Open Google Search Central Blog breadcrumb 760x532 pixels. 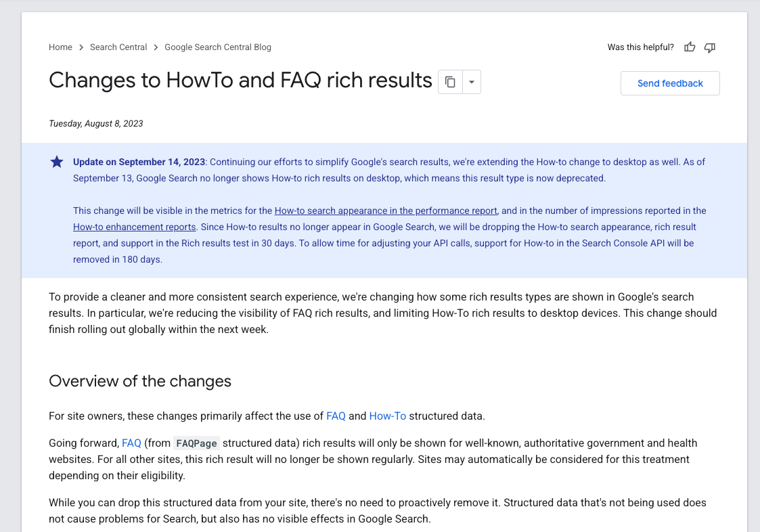point(218,47)
